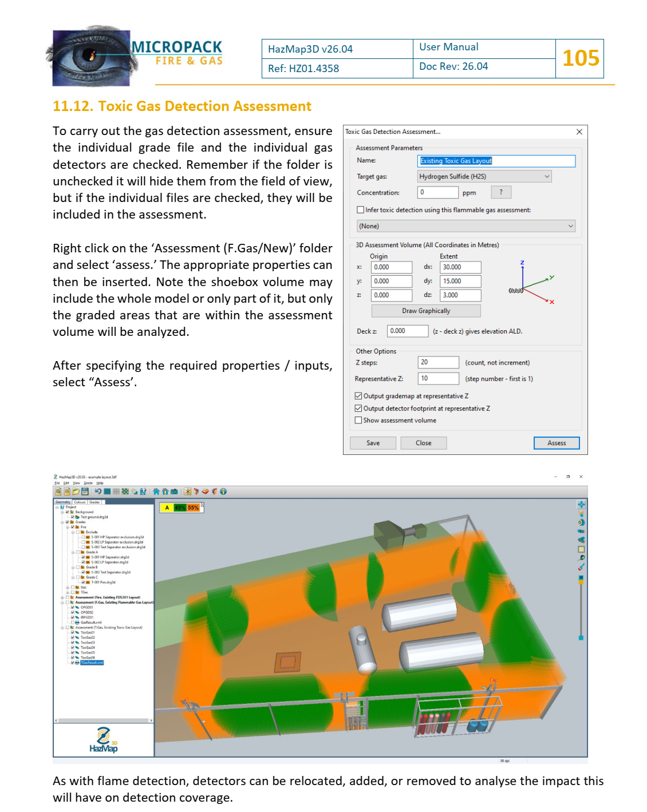
Task: Select the blue undo arrow icon
Action: click(x=98, y=492)
